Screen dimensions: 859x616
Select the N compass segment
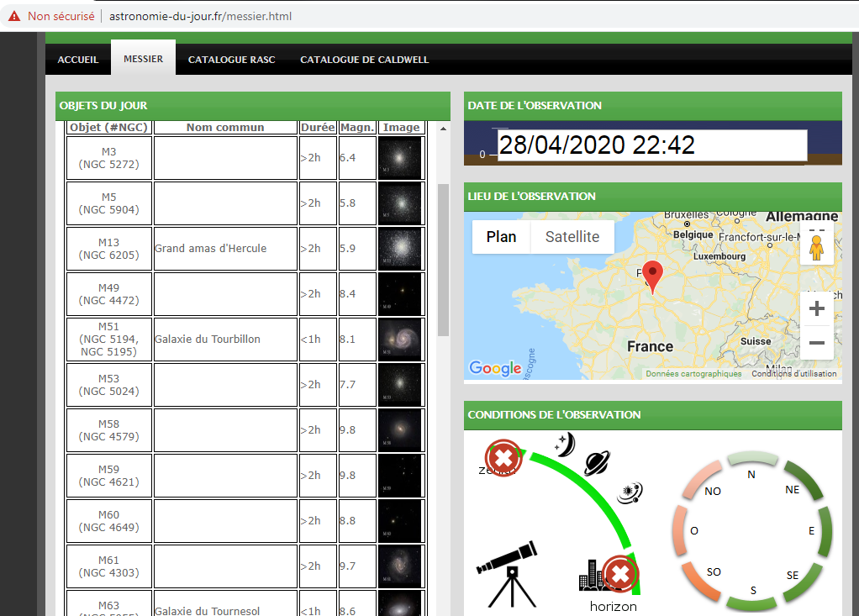pyautogui.click(x=751, y=460)
